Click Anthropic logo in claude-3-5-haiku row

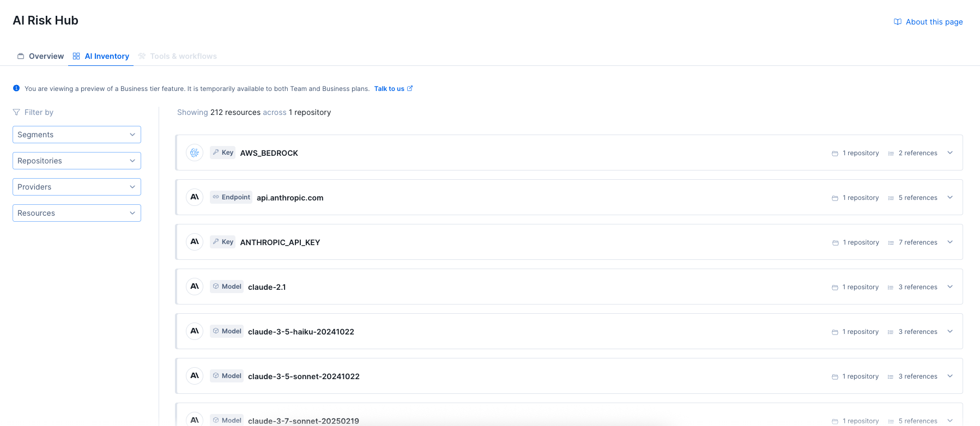(195, 331)
